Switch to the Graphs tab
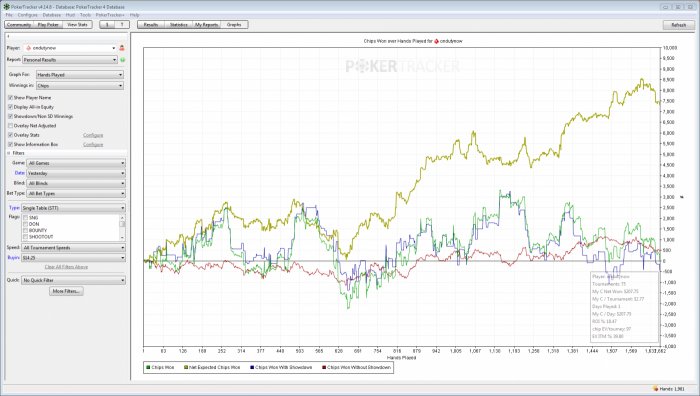The width and height of the screenshot is (700, 396). pyautogui.click(x=234, y=25)
